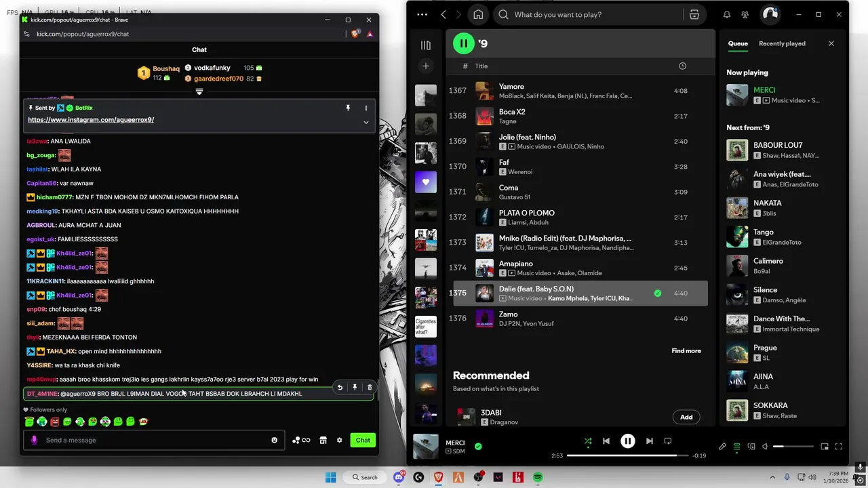The image size is (868, 488).
Task: Open the Kick chat shop icon
Action: [323, 440]
